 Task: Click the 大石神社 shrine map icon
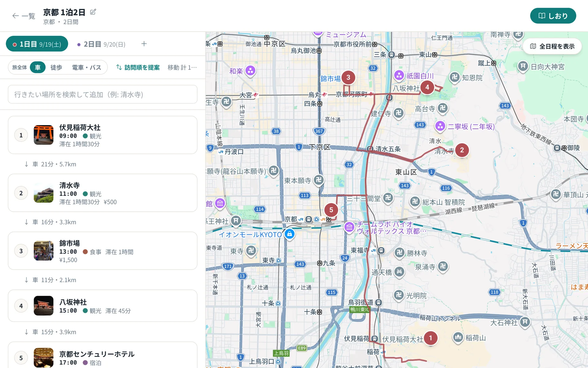tap(525, 322)
